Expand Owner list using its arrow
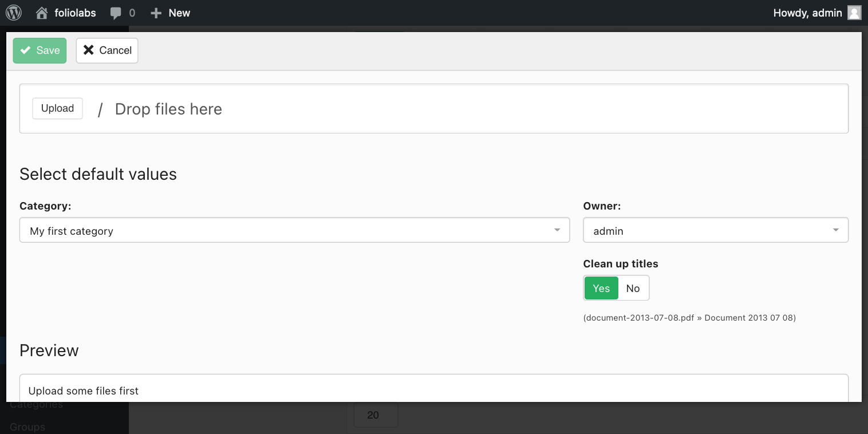Screen dimensions: 868x434 point(835,230)
